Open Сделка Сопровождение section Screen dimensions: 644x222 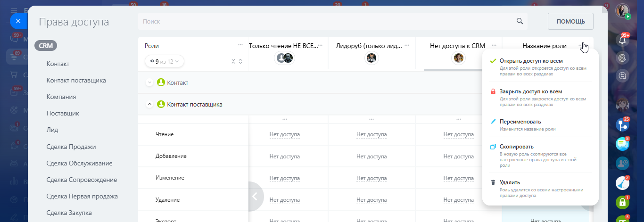[82, 180]
